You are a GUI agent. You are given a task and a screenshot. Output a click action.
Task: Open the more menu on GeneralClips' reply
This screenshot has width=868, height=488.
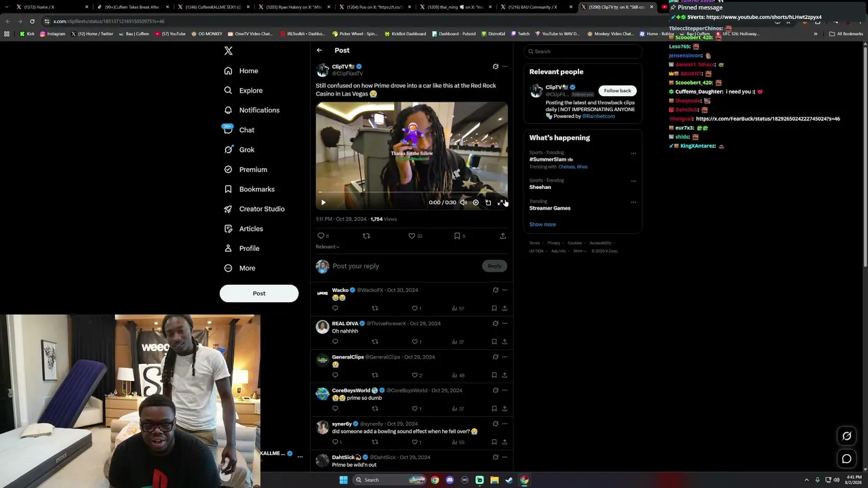505,357
